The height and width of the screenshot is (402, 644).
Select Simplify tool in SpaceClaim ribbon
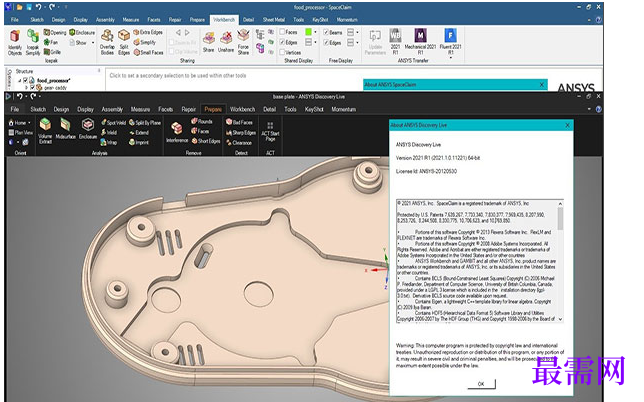[x=145, y=42]
